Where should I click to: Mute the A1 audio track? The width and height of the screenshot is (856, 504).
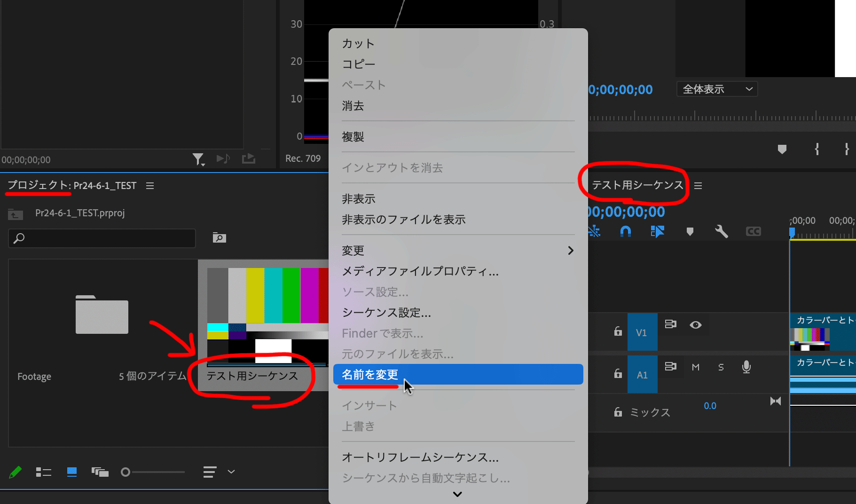click(x=695, y=367)
